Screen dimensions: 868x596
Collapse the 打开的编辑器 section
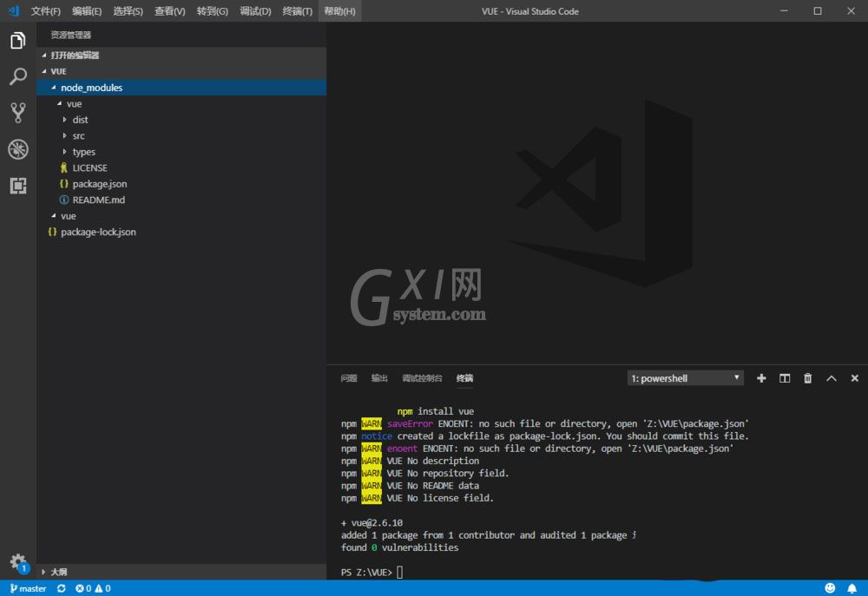181,56
